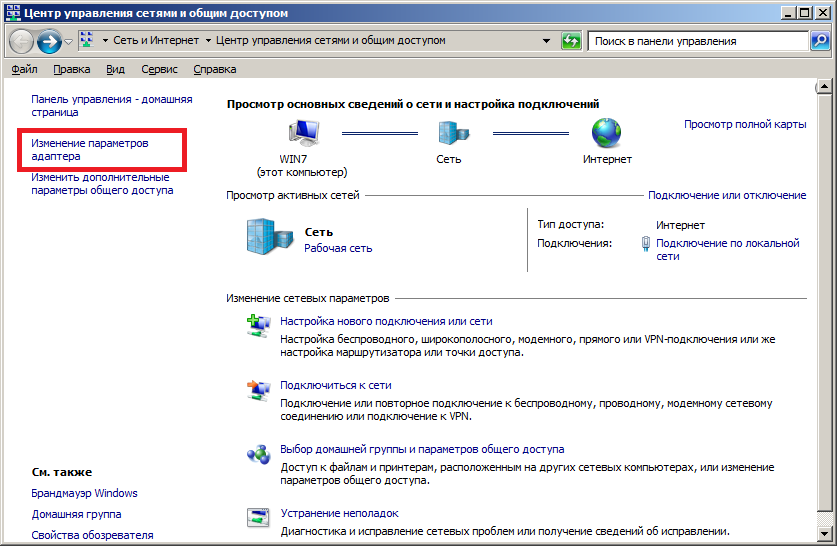Open Просмотр полной карты link
Image resolution: width=837 pixels, height=546 pixels.
pyautogui.click(x=744, y=124)
